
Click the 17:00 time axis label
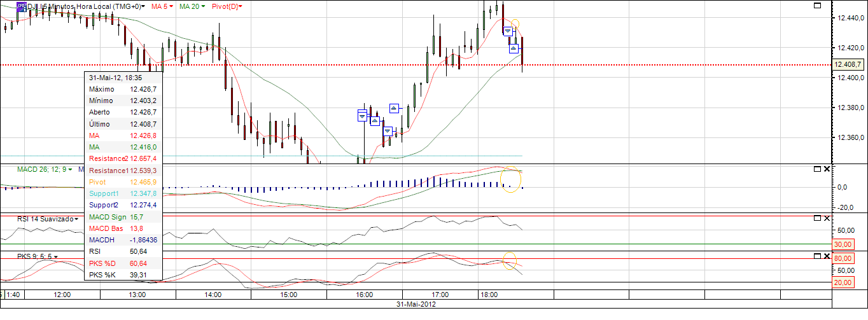click(x=440, y=295)
